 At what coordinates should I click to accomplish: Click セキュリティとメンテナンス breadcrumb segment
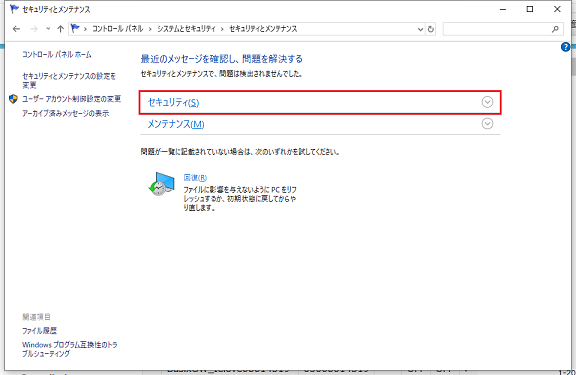263,29
